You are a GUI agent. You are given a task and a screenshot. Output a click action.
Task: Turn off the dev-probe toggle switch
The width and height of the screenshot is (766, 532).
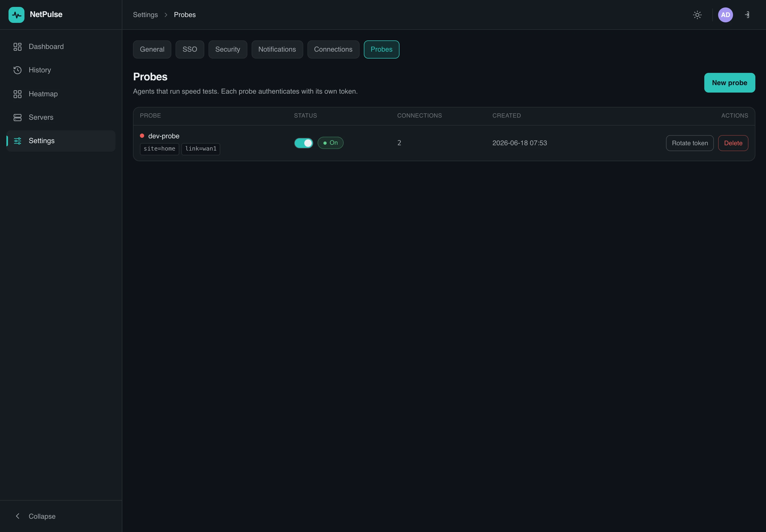pyautogui.click(x=303, y=143)
